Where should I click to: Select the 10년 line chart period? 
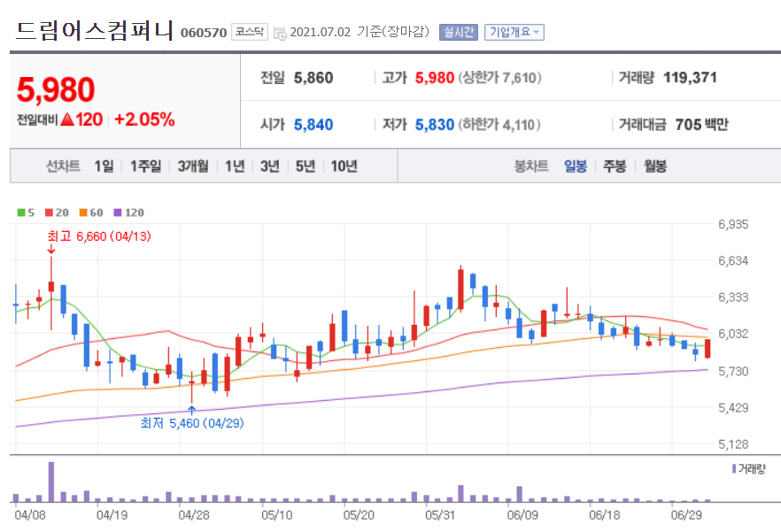(344, 166)
